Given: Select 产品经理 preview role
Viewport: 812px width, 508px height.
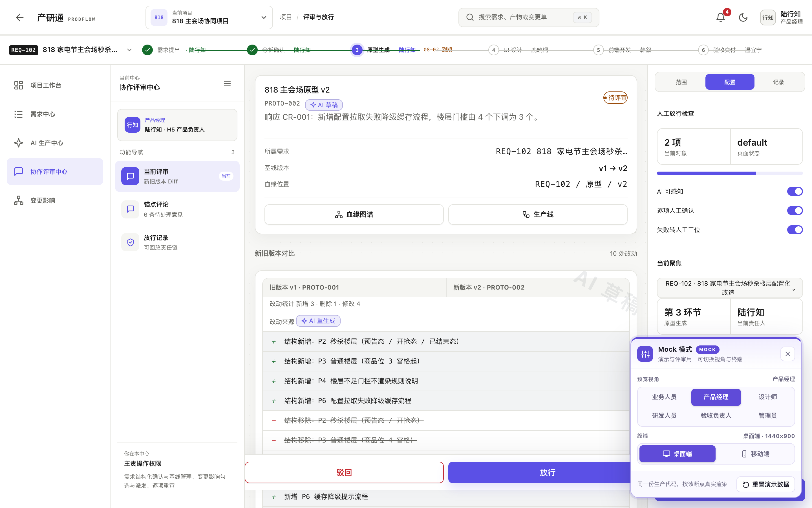Looking at the screenshot, I should 716,397.
